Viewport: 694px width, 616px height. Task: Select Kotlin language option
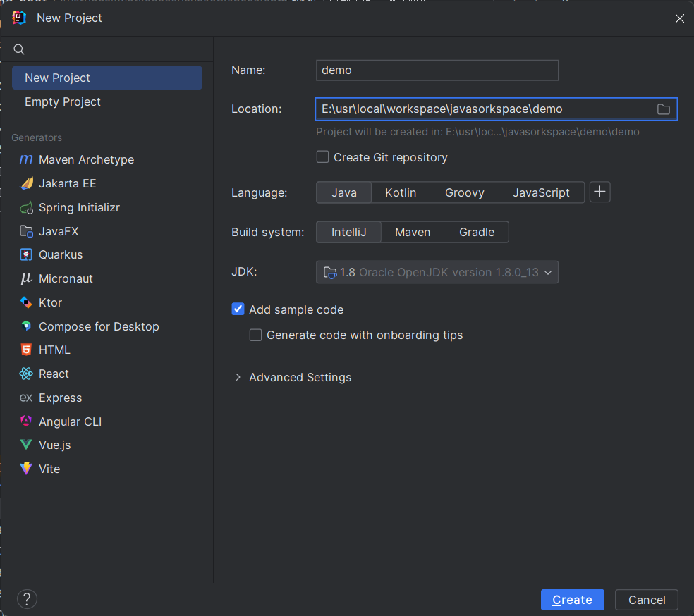[x=401, y=192]
